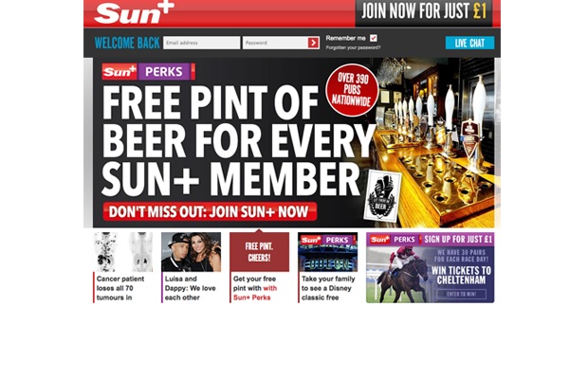Click Enter To Win Cheltenham tickets button

pos(461,294)
